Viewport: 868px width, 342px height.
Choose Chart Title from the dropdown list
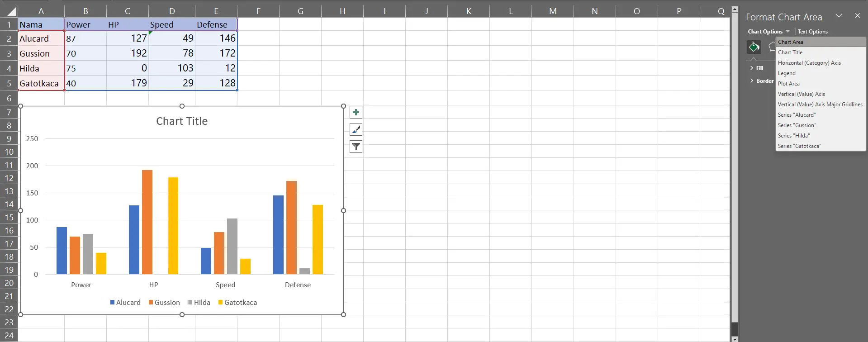(x=821, y=52)
